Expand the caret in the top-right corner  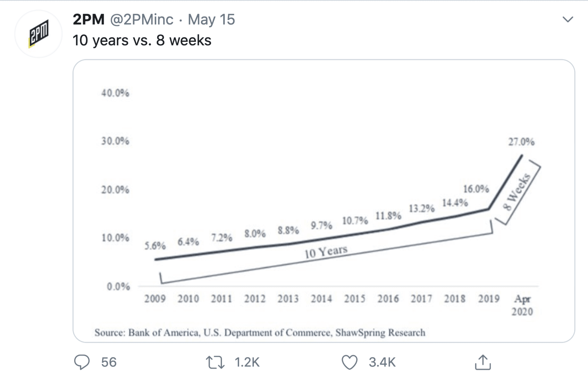pos(567,20)
